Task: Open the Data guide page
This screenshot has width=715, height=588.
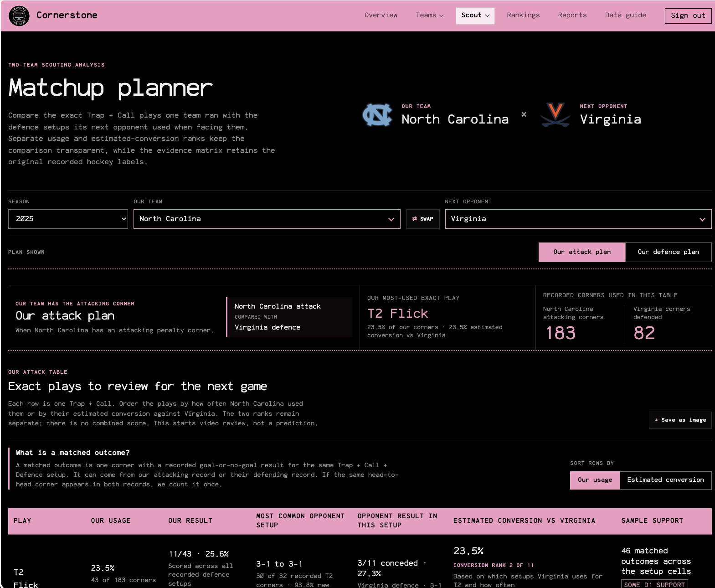Action: click(x=626, y=15)
